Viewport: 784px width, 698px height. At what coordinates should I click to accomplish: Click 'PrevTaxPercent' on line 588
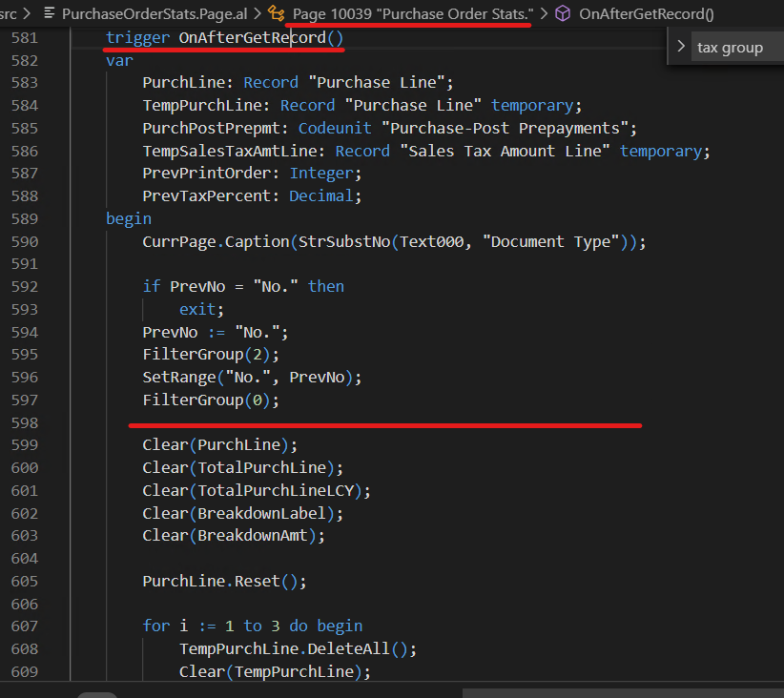pos(207,196)
